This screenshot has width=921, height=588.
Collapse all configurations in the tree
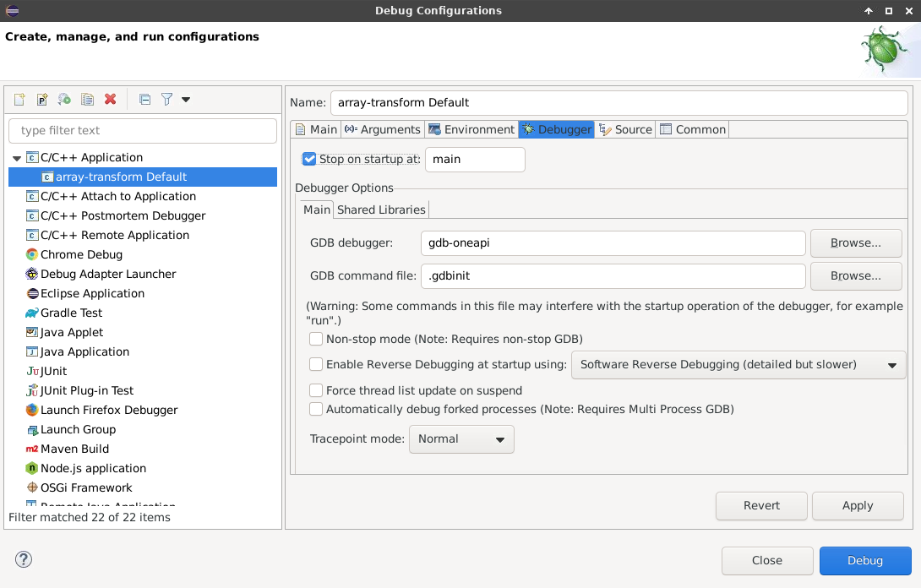[x=144, y=100]
